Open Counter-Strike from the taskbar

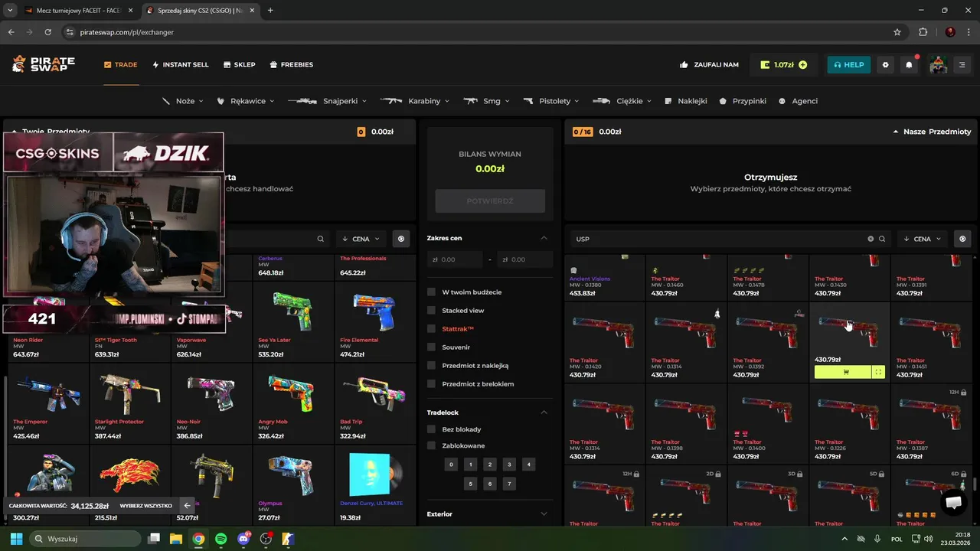point(289,539)
